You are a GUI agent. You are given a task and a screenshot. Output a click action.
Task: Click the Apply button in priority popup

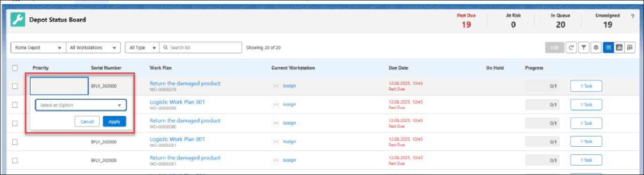tap(115, 121)
